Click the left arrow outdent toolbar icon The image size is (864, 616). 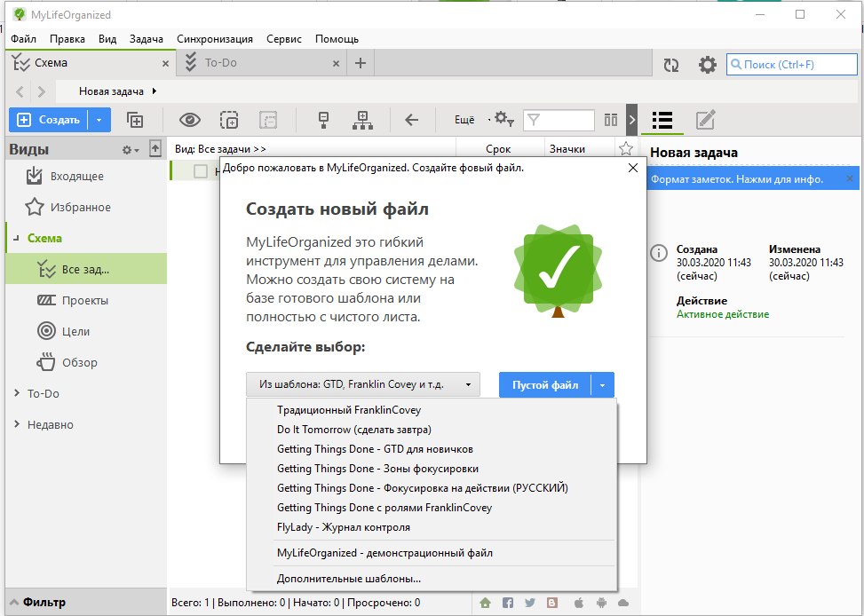click(x=411, y=120)
